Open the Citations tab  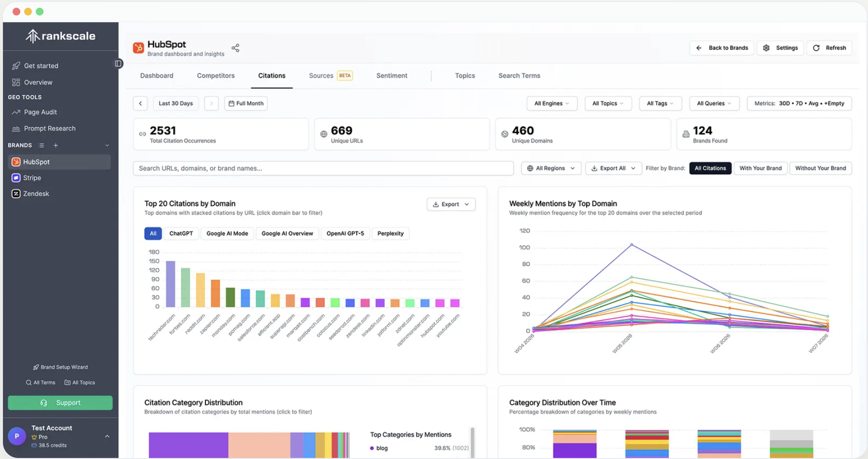272,76
